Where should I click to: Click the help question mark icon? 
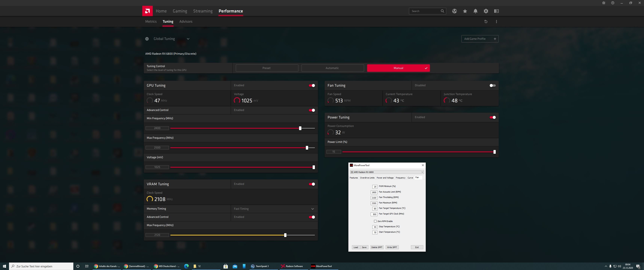[x=613, y=3]
